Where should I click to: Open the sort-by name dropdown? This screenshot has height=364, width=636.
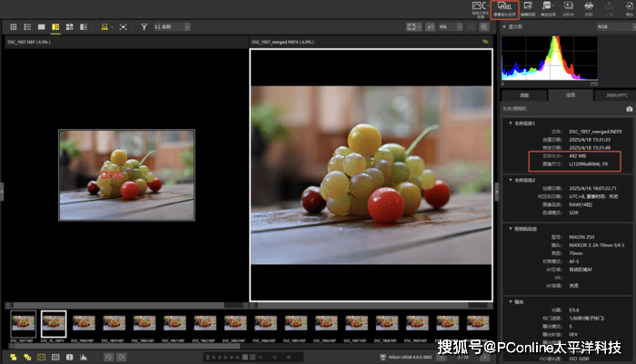pos(173,27)
